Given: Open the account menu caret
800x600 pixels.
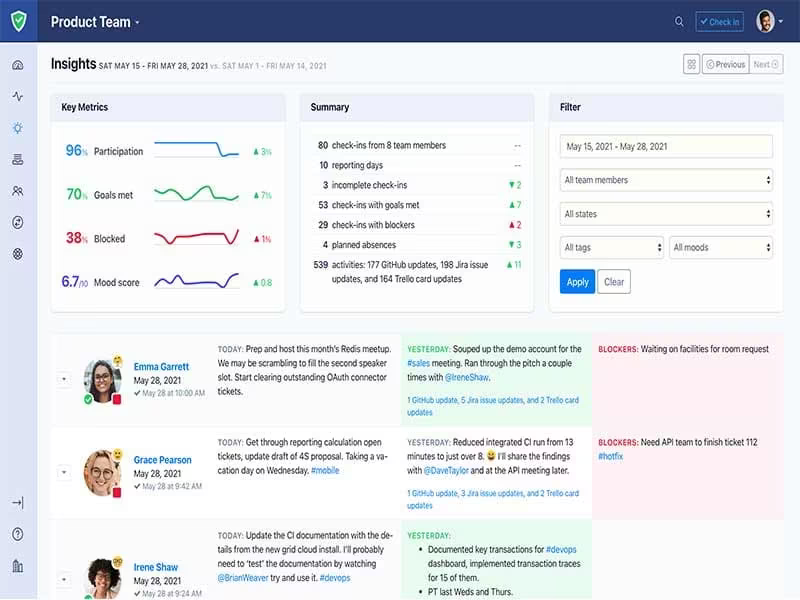Looking at the screenshot, I should 781,21.
